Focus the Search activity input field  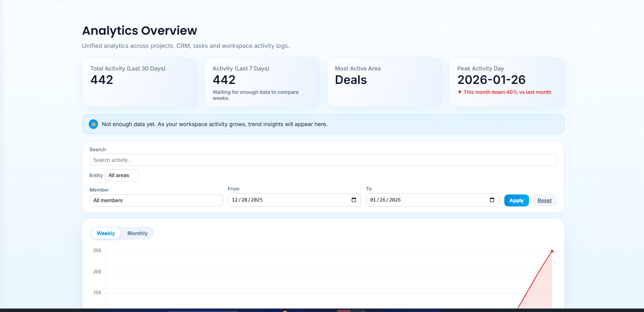[323, 160]
